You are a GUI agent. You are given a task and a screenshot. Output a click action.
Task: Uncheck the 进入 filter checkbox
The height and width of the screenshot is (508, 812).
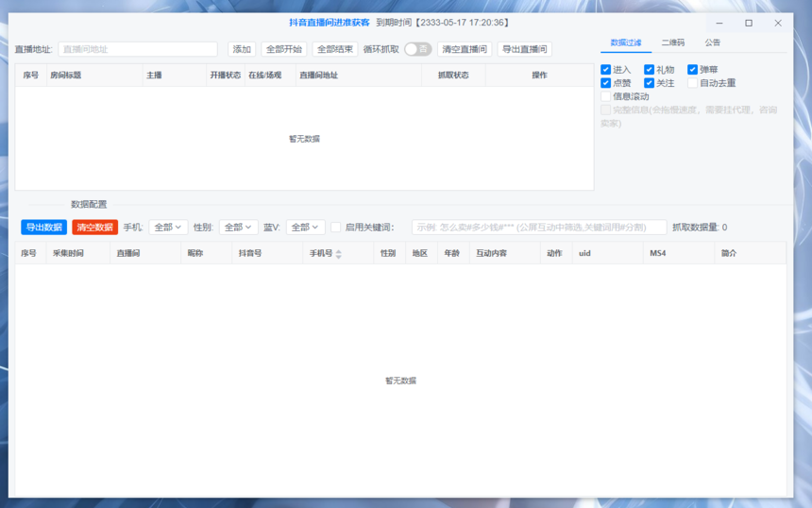coord(605,69)
